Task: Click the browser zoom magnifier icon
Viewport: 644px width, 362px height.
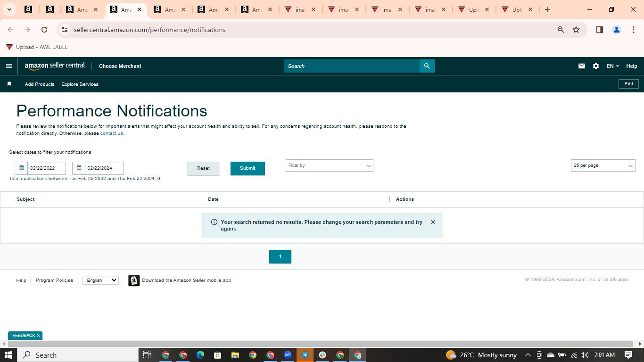Action: point(561,30)
